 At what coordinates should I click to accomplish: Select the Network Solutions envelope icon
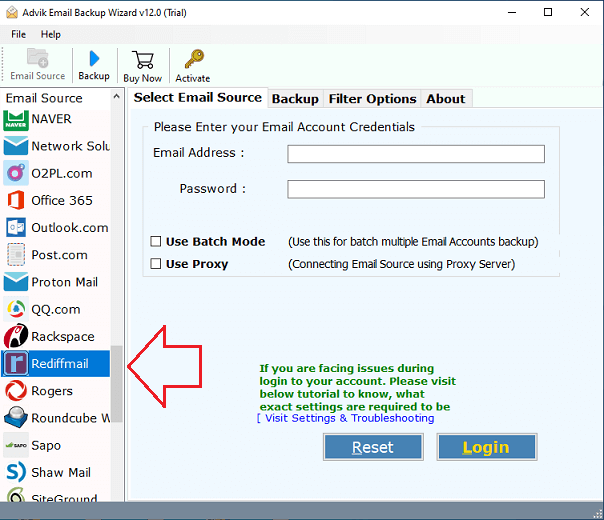tap(16, 146)
